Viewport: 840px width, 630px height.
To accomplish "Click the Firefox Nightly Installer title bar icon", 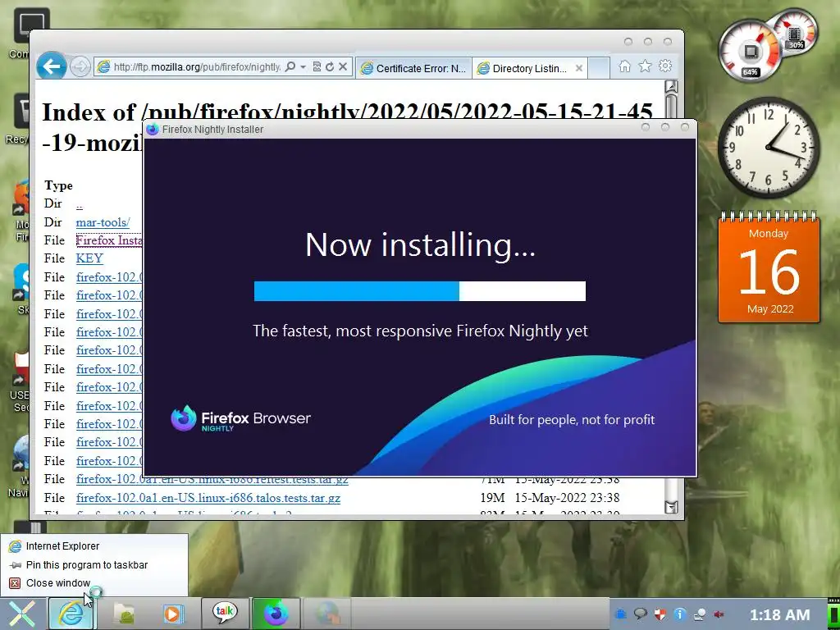I will click(152, 129).
